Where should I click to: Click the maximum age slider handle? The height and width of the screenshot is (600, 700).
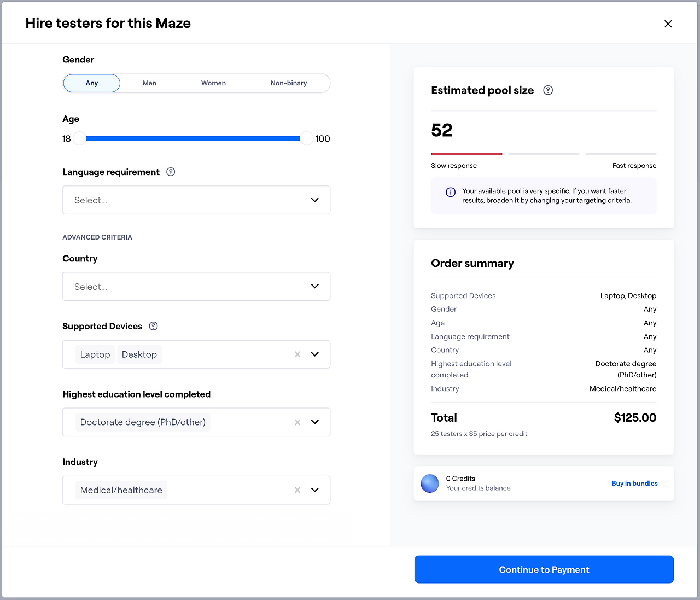[x=307, y=138]
